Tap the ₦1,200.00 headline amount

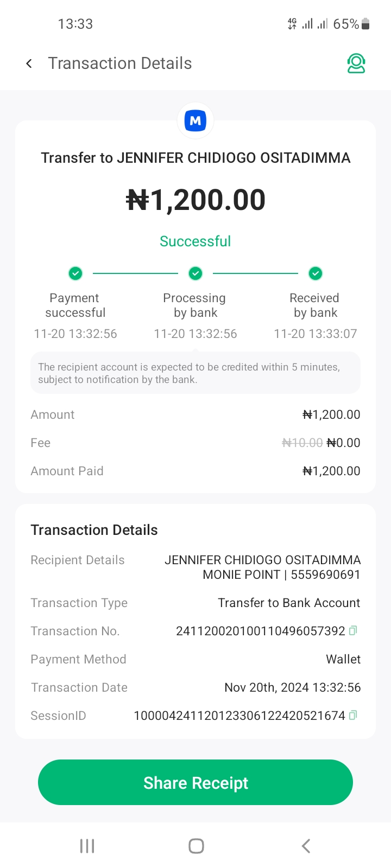[195, 200]
